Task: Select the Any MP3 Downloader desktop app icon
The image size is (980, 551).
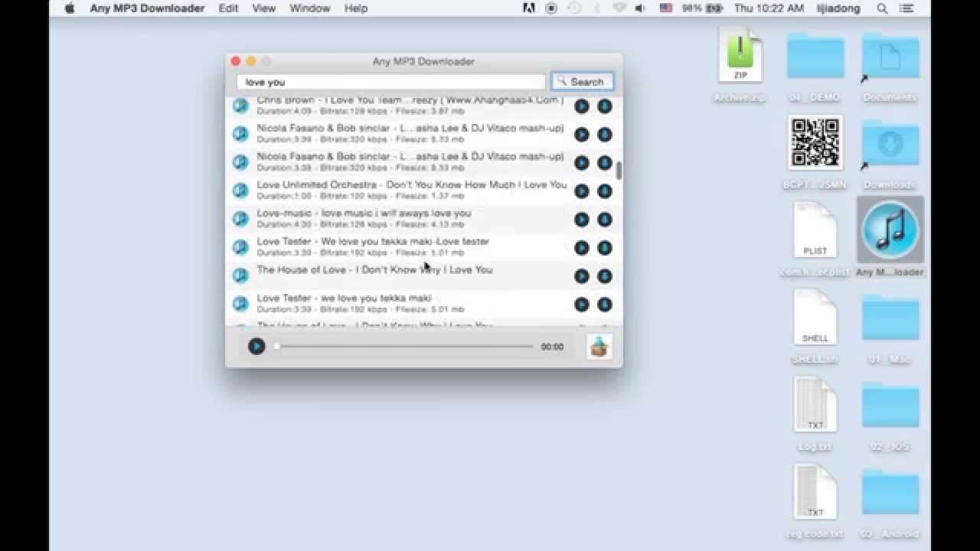Action: (890, 238)
